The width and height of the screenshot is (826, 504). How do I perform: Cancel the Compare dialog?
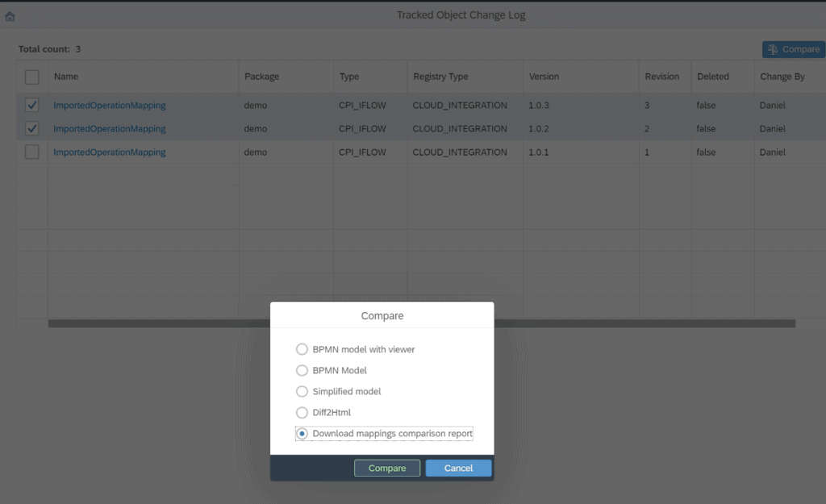click(x=458, y=468)
